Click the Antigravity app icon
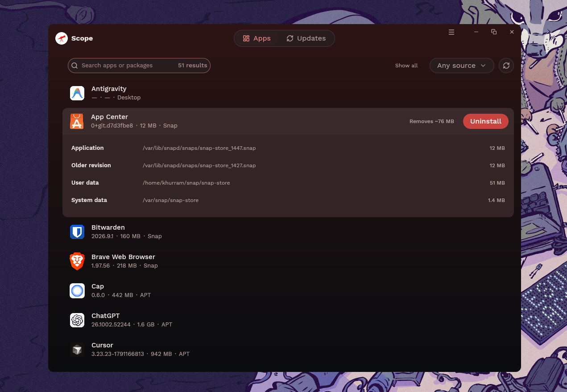The height and width of the screenshot is (392, 567). [x=77, y=93]
